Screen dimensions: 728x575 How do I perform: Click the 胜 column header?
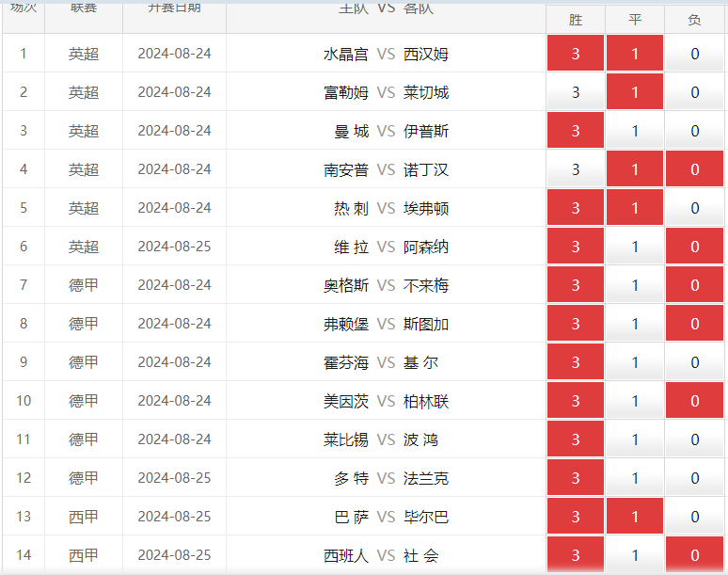(x=576, y=20)
